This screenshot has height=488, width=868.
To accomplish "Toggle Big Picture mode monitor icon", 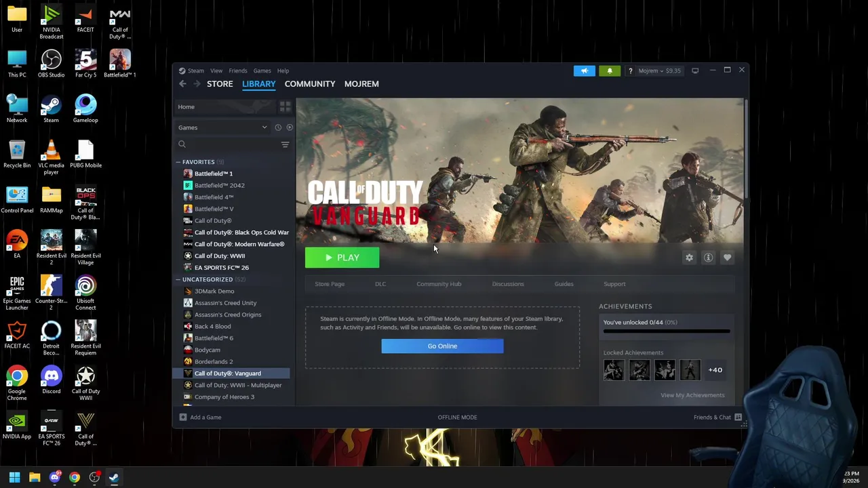I will (x=695, y=70).
